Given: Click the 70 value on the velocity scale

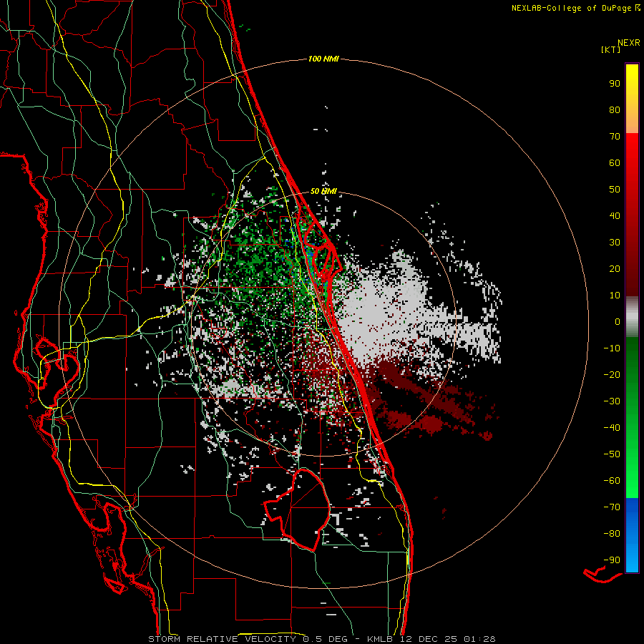Looking at the screenshot, I should [x=615, y=137].
